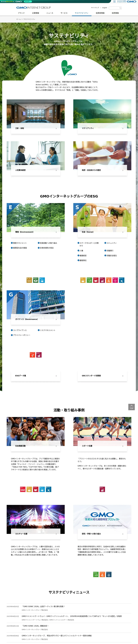
Task: Click the GMO logo at top right
Action: click(131, 2)
